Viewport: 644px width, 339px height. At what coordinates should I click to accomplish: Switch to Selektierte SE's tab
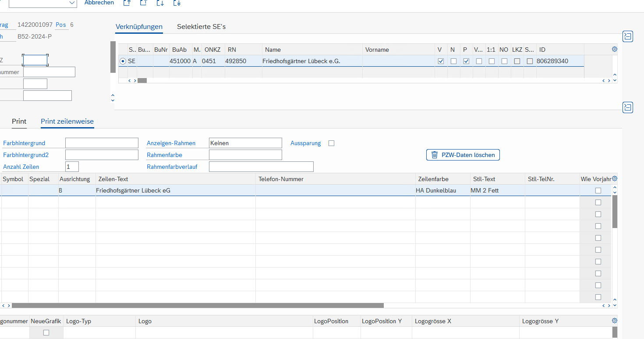tap(201, 26)
